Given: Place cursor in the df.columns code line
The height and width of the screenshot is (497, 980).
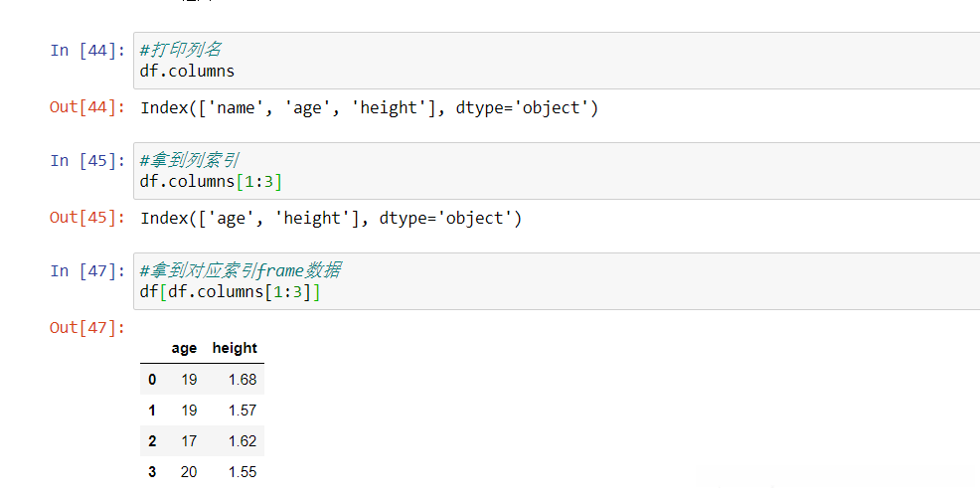Looking at the screenshot, I should [188, 71].
